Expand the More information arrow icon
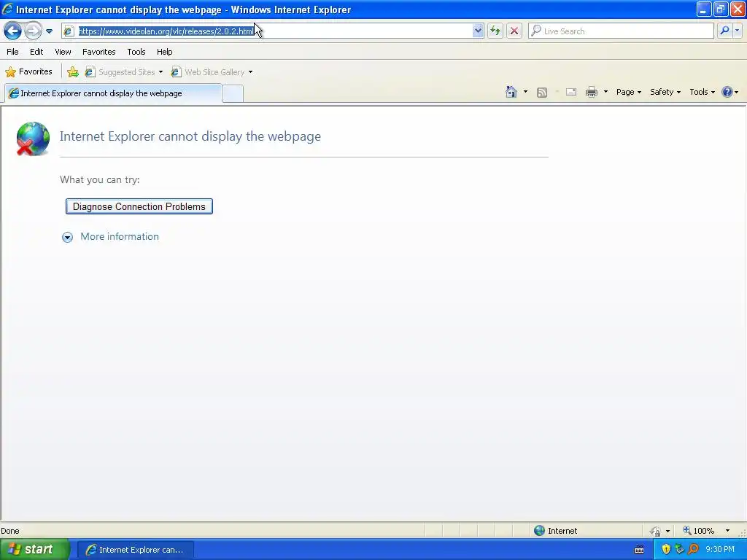Image resolution: width=747 pixels, height=560 pixels. [x=67, y=237]
